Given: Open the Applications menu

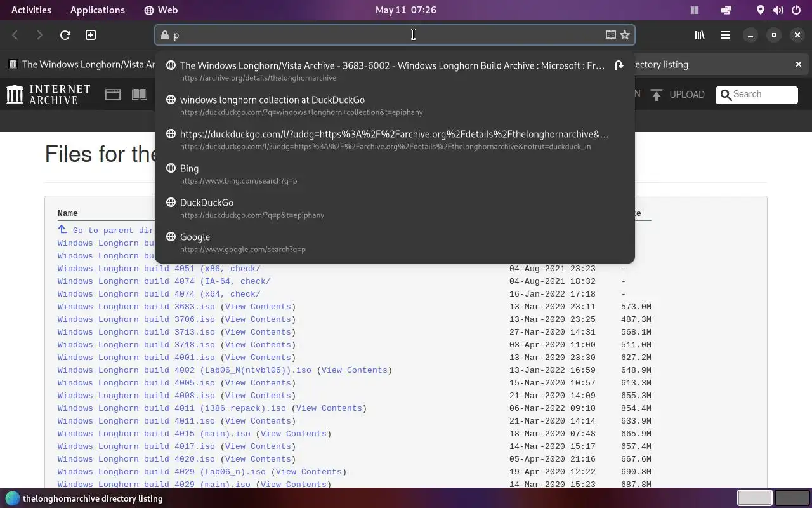Looking at the screenshot, I should pos(98,10).
